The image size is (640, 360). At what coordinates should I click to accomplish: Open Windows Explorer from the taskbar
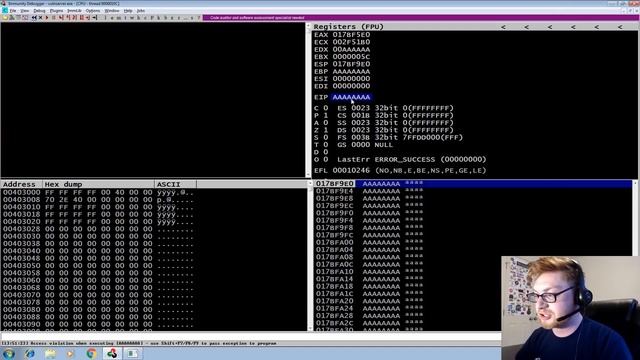[x=50, y=353]
